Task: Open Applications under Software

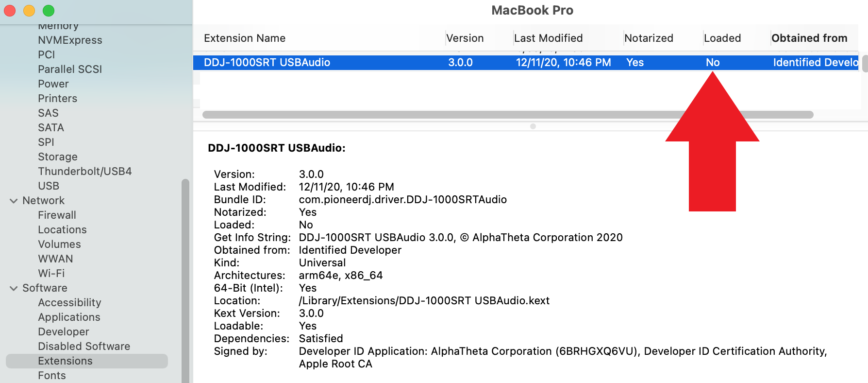Action: pyautogui.click(x=69, y=317)
